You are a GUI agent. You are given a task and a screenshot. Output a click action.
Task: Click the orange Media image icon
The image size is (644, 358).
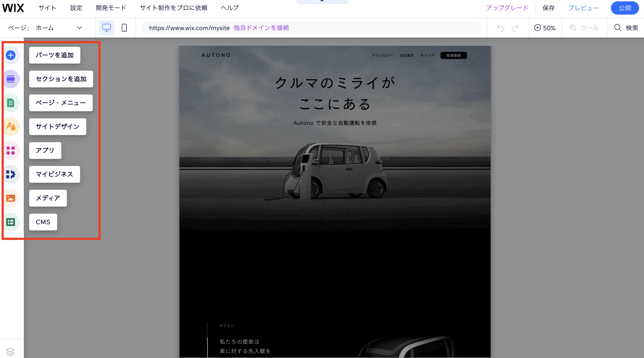[x=11, y=198]
